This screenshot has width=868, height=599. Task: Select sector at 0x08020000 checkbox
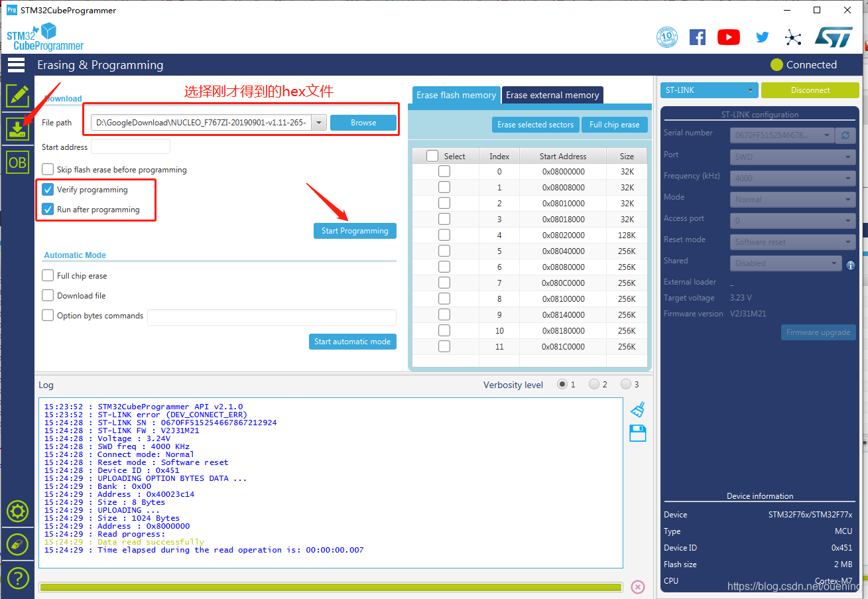click(444, 235)
